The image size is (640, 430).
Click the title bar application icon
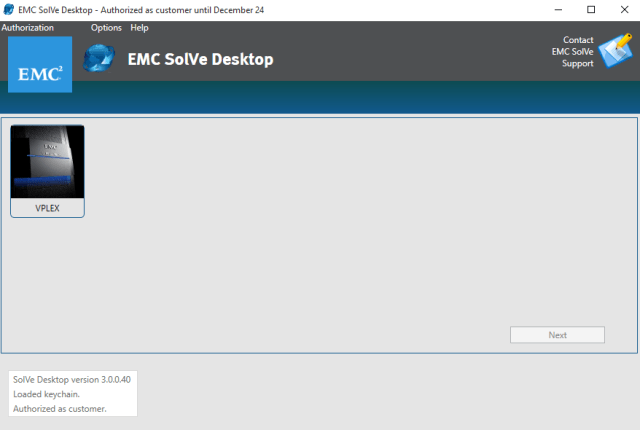pos(8,9)
